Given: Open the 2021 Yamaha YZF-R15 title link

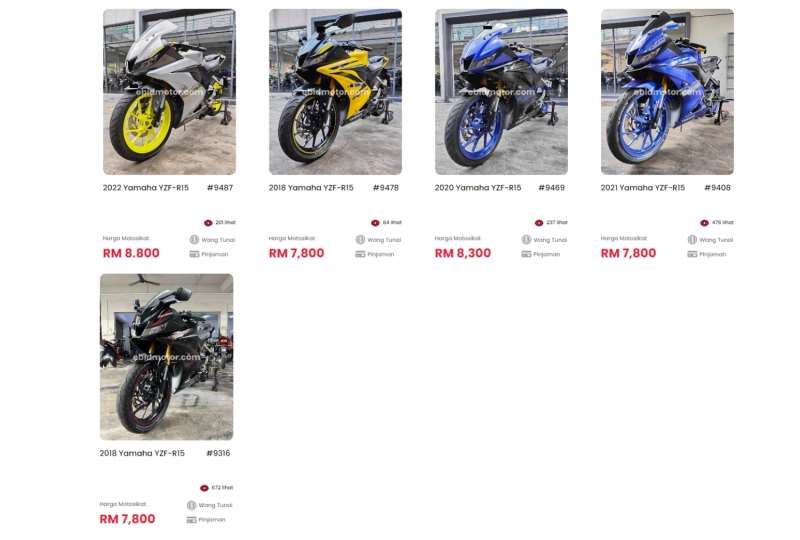Looking at the screenshot, I should 643,188.
